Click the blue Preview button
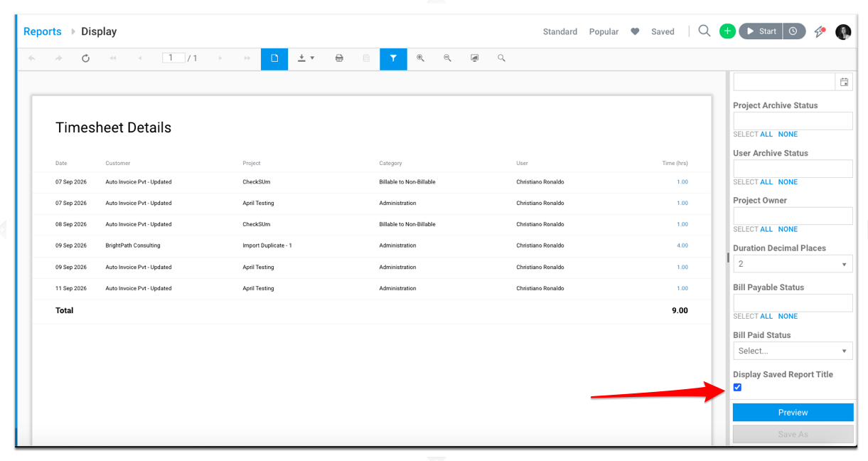 (x=793, y=413)
